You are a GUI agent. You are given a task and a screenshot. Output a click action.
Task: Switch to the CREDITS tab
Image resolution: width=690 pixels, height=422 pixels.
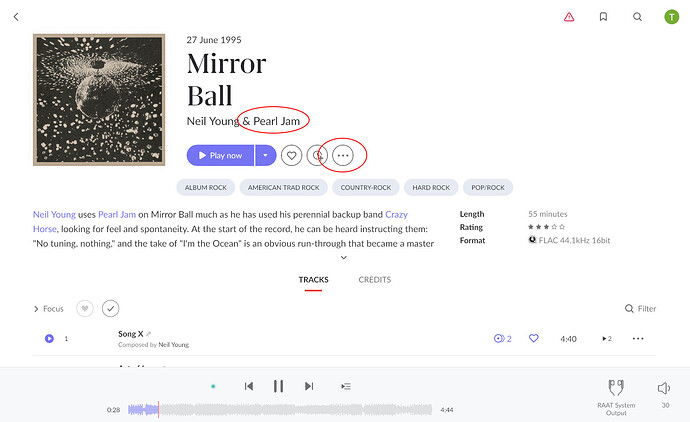[374, 280]
